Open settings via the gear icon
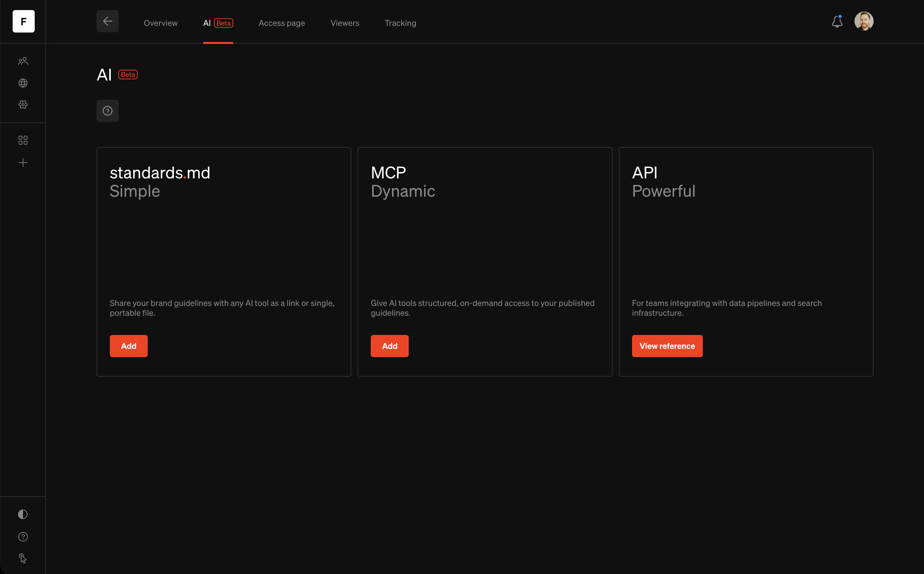The height and width of the screenshot is (574, 924). coord(23,105)
